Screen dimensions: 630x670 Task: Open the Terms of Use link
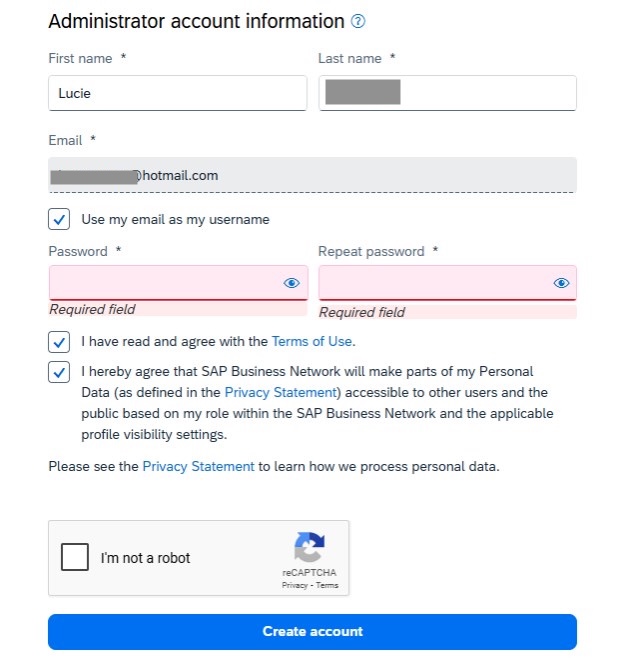(x=311, y=341)
